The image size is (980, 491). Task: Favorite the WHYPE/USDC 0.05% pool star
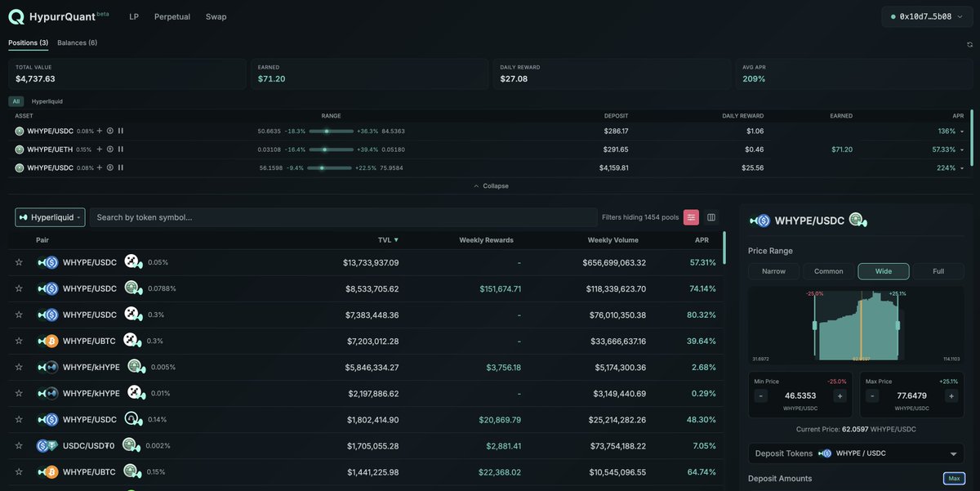(x=19, y=262)
